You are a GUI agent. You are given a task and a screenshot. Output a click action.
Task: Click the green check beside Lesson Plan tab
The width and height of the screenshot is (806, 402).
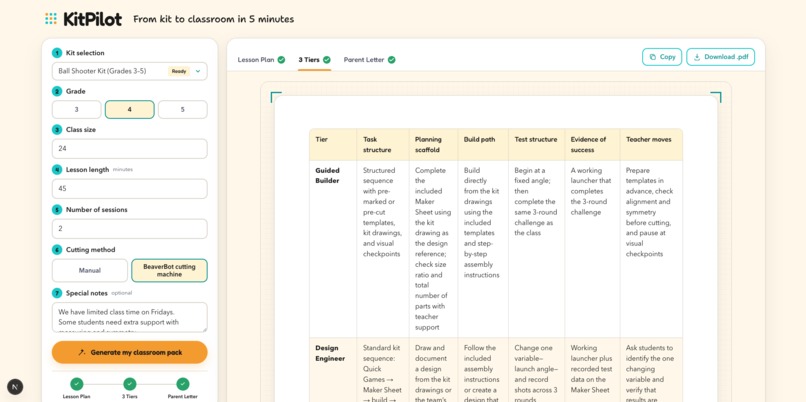click(x=281, y=60)
